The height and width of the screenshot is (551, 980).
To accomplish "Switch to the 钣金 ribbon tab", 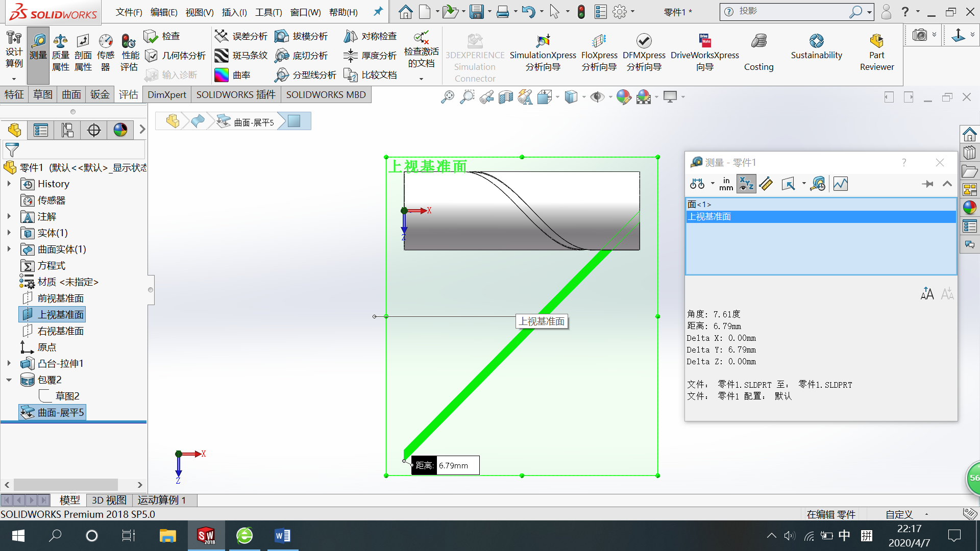I will coord(100,94).
